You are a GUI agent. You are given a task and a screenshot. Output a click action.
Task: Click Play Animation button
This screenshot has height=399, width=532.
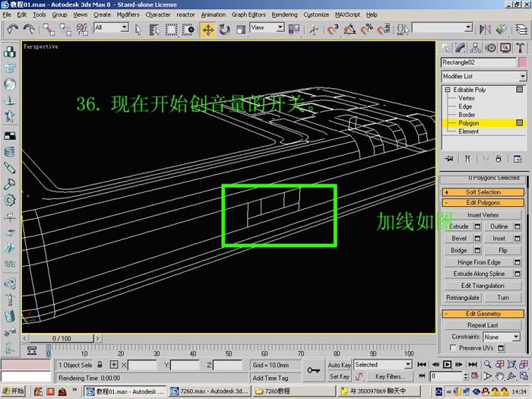(x=447, y=364)
